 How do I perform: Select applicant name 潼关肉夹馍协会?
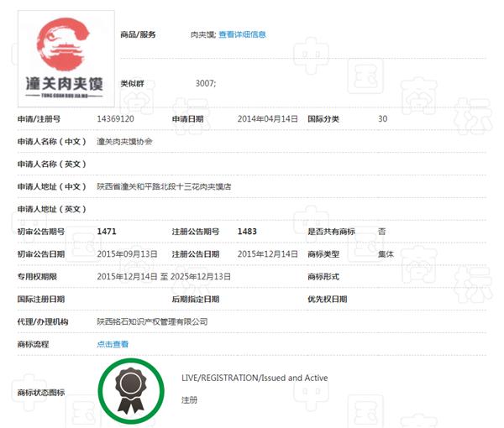click(124, 141)
